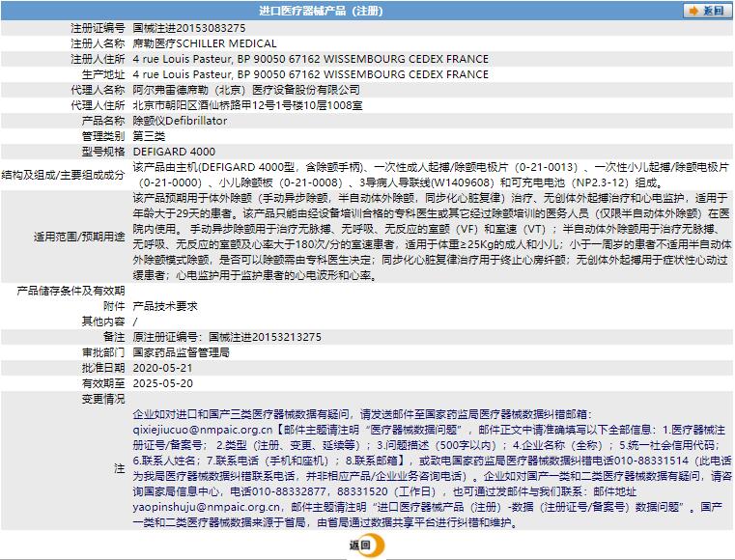The image size is (735, 560).
Task: Click the 生产地址 address value
Action: (310, 74)
